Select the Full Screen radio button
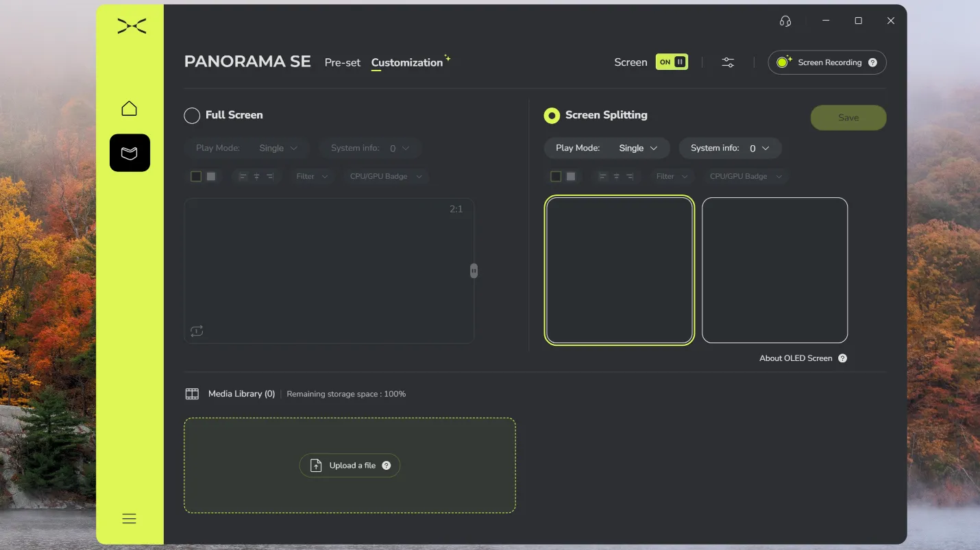 pyautogui.click(x=192, y=115)
